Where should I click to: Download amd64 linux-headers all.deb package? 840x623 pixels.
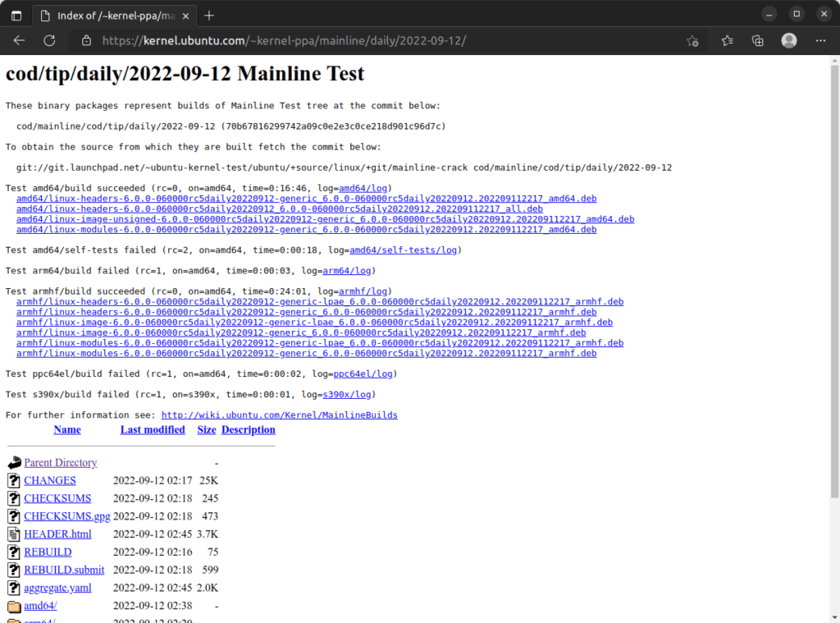(x=280, y=209)
